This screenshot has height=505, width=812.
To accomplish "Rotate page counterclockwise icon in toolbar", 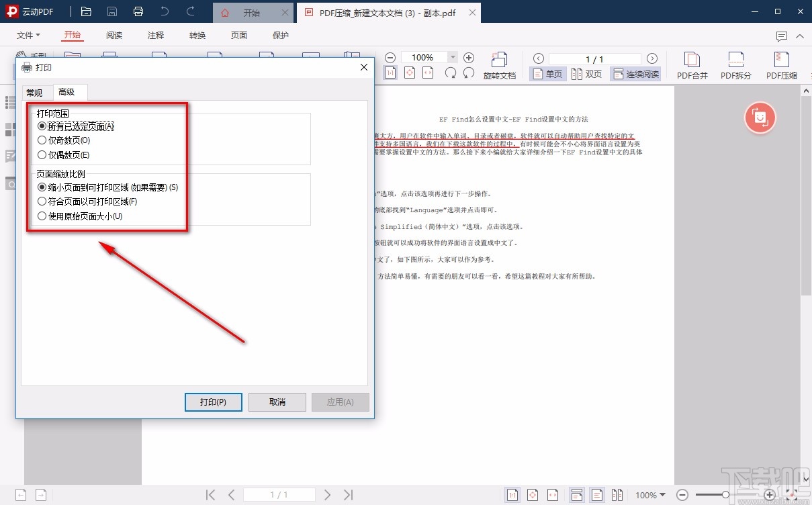I will pos(469,73).
